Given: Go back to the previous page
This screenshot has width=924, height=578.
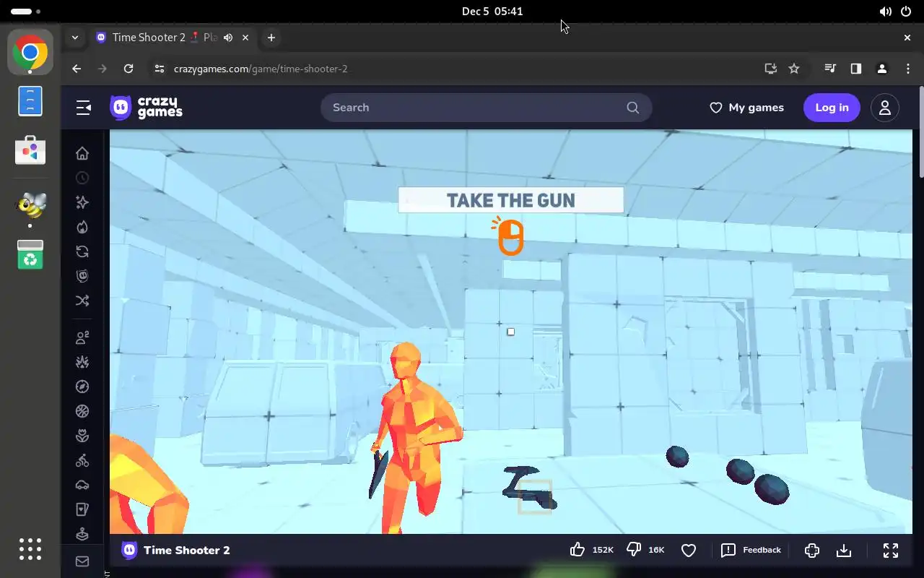Looking at the screenshot, I should click(x=77, y=69).
